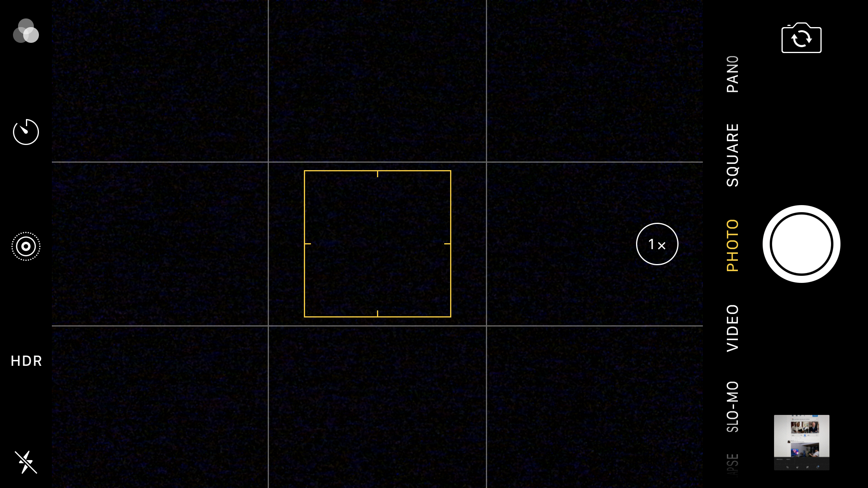868x488 pixels.
Task: Tap the shutter button to capture
Action: click(802, 244)
